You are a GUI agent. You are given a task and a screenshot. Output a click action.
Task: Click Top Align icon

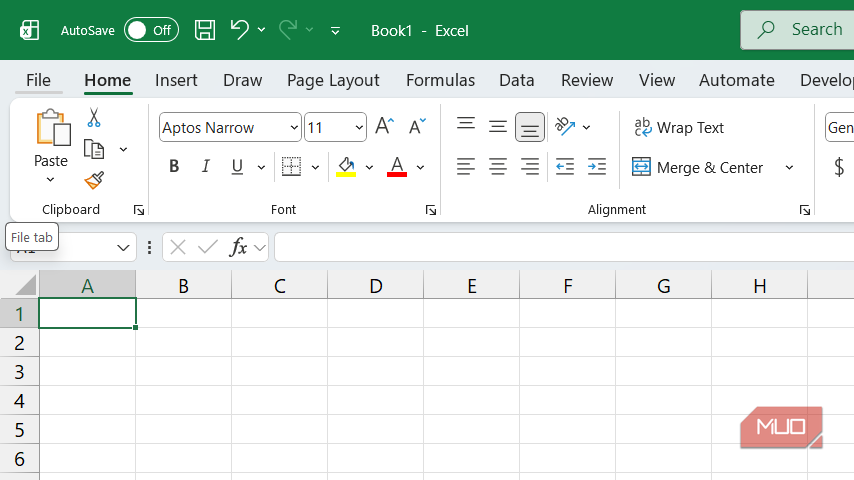pyautogui.click(x=466, y=126)
